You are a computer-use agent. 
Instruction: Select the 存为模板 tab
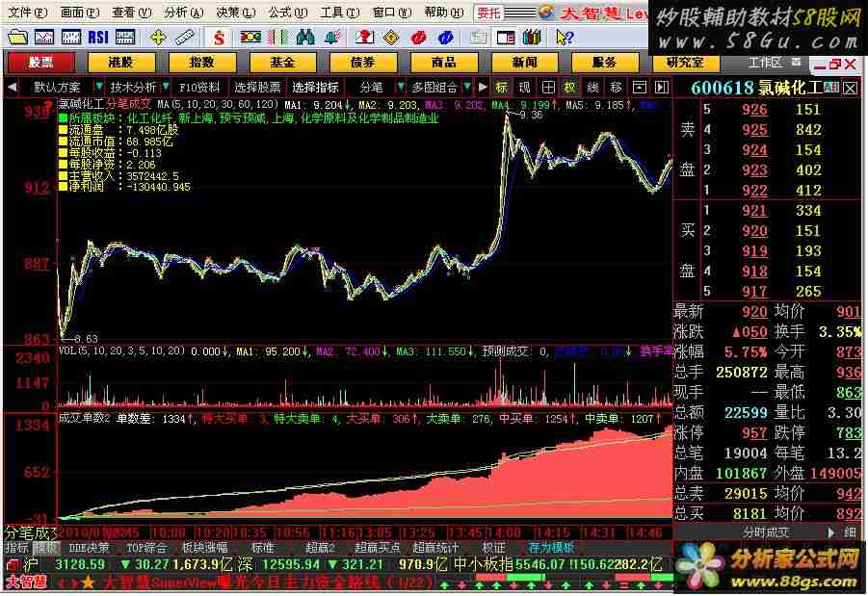[551, 548]
